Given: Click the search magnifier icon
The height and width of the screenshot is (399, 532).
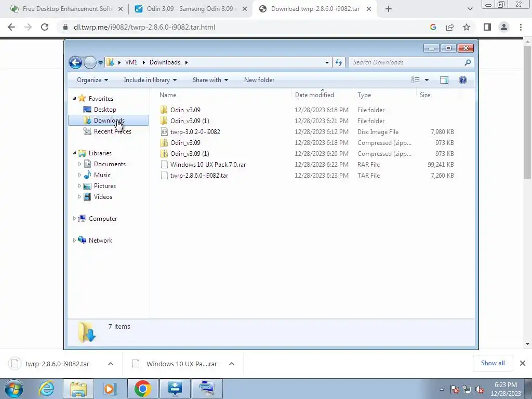Looking at the screenshot, I should click(468, 62).
